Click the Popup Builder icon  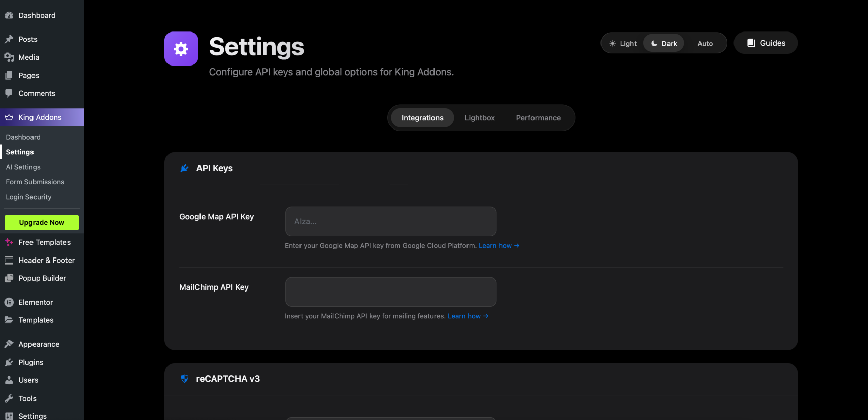click(x=9, y=278)
